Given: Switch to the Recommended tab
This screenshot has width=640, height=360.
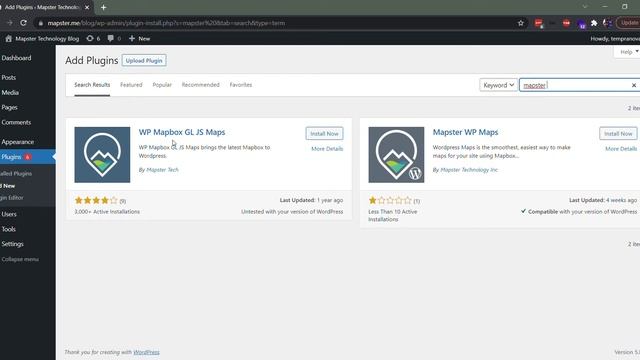Looking at the screenshot, I should click(200, 85).
